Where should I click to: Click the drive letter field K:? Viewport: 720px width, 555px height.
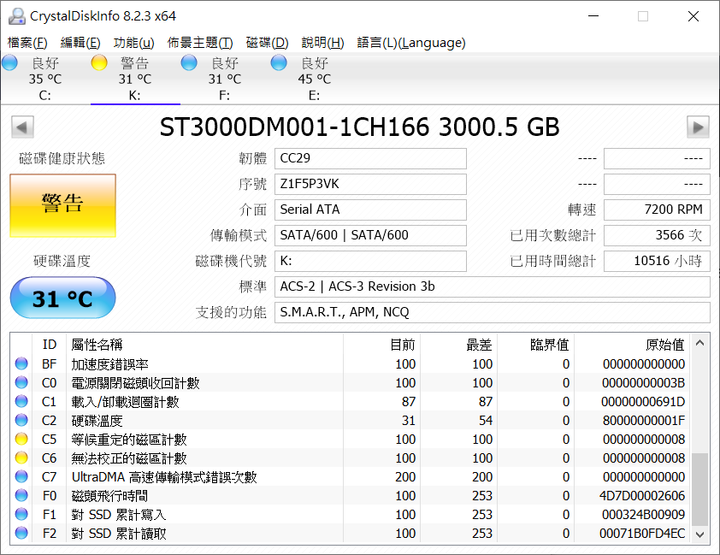click(x=371, y=261)
